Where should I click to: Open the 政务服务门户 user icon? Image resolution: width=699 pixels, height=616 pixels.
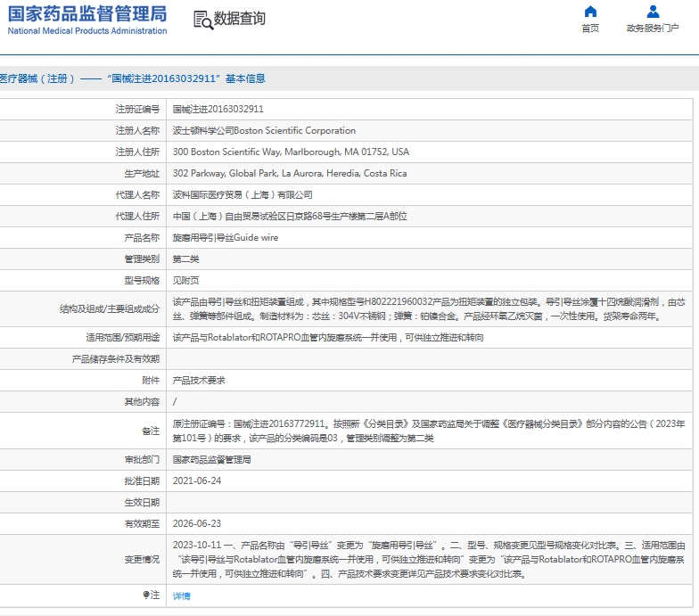coord(653,11)
